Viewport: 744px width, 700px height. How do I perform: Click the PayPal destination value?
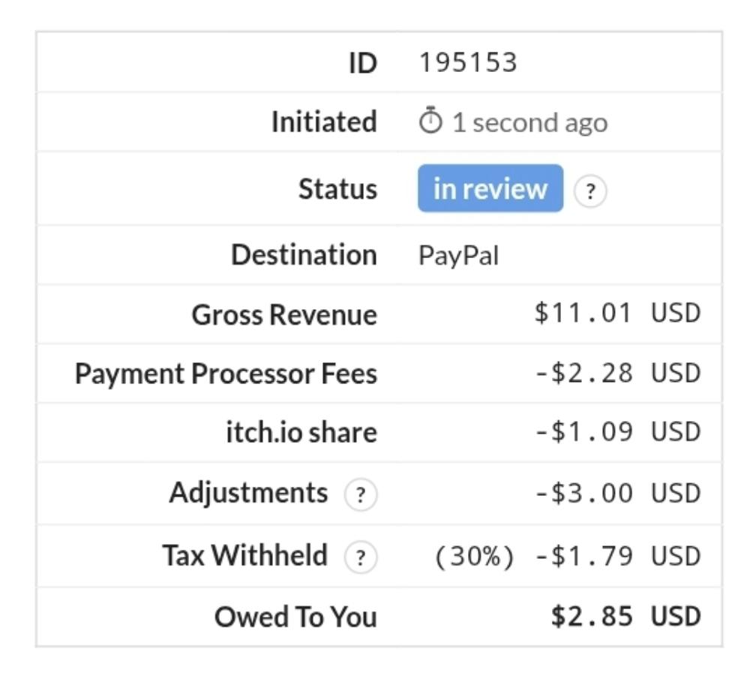click(458, 257)
